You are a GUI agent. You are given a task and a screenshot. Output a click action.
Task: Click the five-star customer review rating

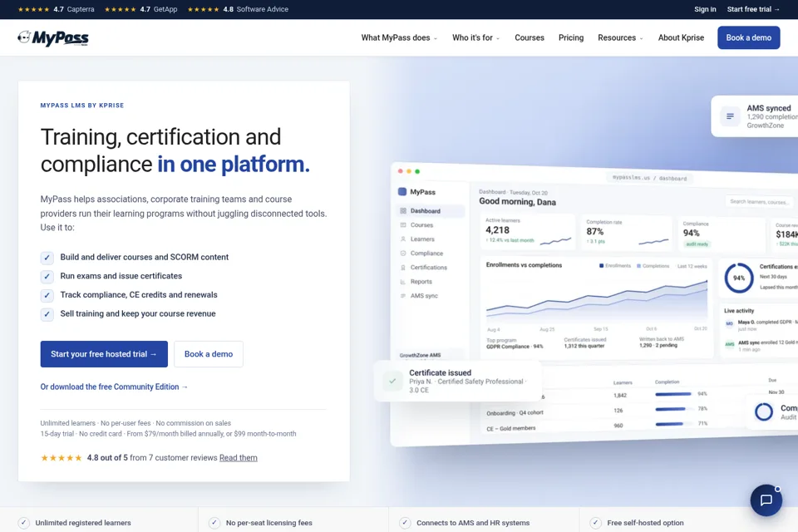point(61,458)
